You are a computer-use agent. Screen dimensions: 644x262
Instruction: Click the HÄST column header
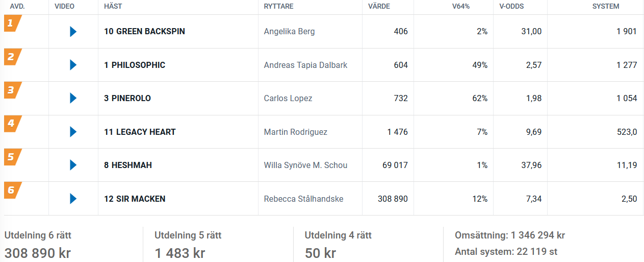(113, 7)
